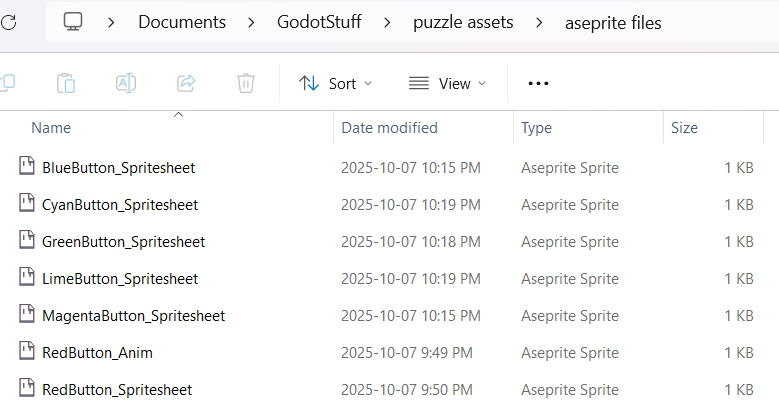The width and height of the screenshot is (779, 415).
Task: Select the CyanButton_Spritesheet file
Action: (x=120, y=205)
